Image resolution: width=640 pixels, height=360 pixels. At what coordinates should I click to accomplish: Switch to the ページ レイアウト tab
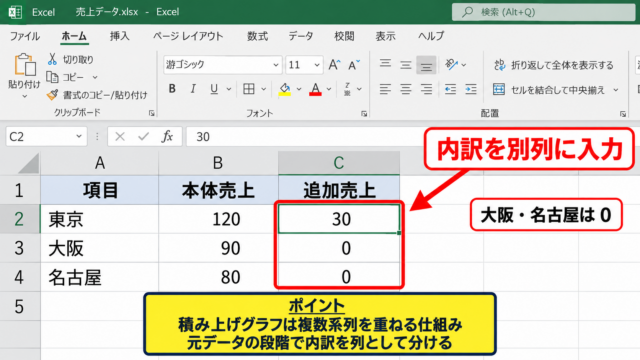pyautogui.click(x=188, y=36)
